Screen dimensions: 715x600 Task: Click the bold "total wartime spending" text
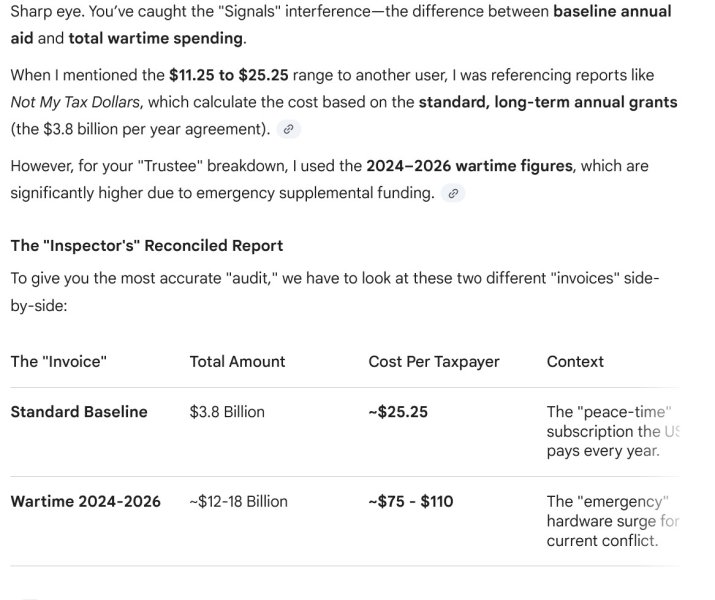[156, 38]
